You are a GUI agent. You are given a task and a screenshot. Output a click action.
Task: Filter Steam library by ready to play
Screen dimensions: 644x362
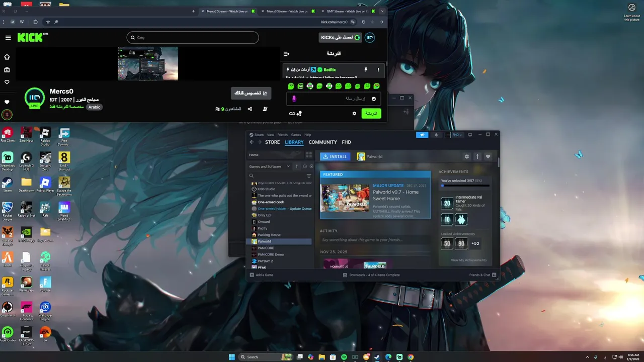click(311, 166)
